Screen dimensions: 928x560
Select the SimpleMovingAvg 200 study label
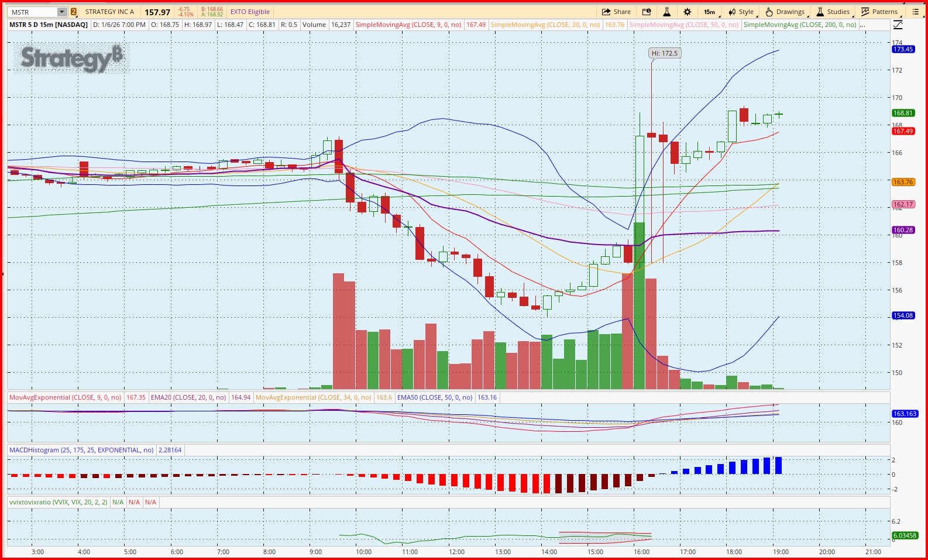coord(799,25)
